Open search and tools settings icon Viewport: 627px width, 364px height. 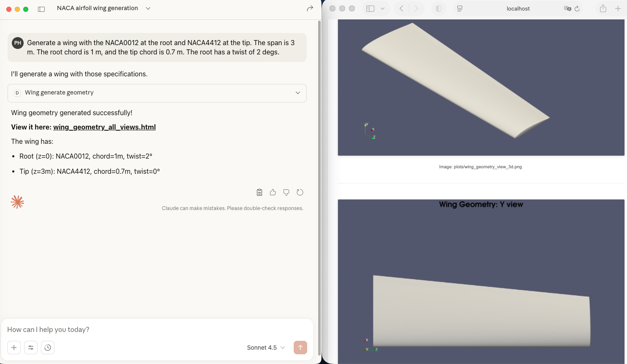pos(31,348)
